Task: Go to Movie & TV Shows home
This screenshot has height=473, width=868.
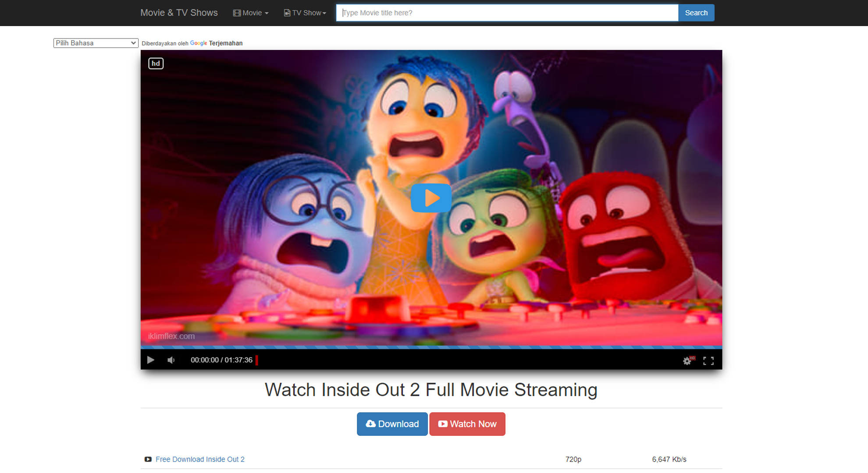Action: (179, 13)
